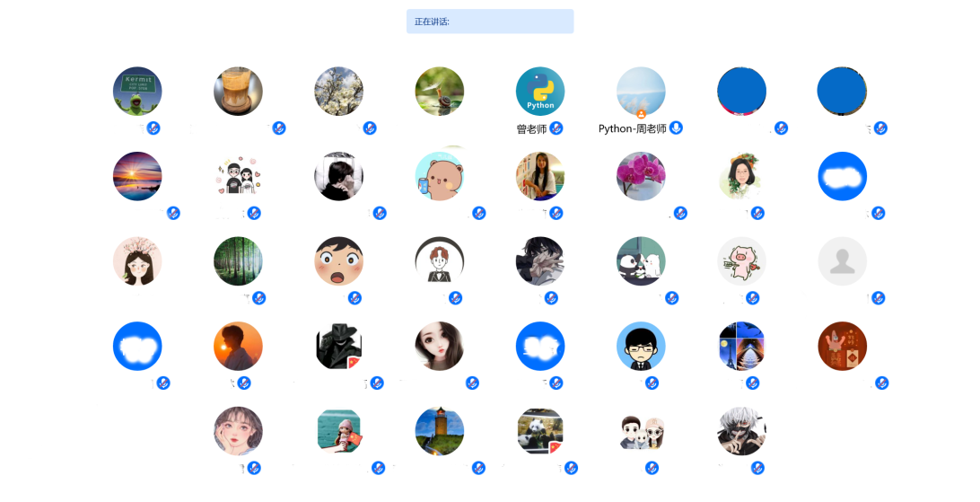Select the iced coffee glass avatar
980x502 pixels.
tap(238, 92)
